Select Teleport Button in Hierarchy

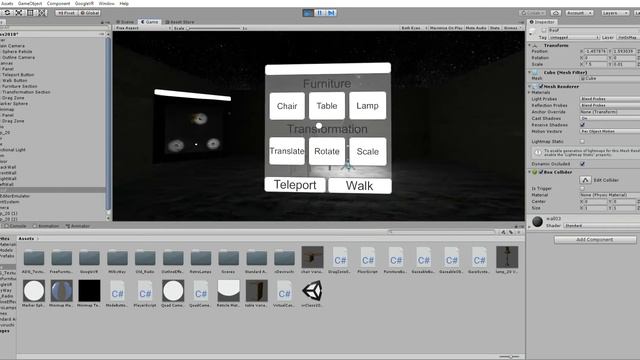[x=18, y=75]
